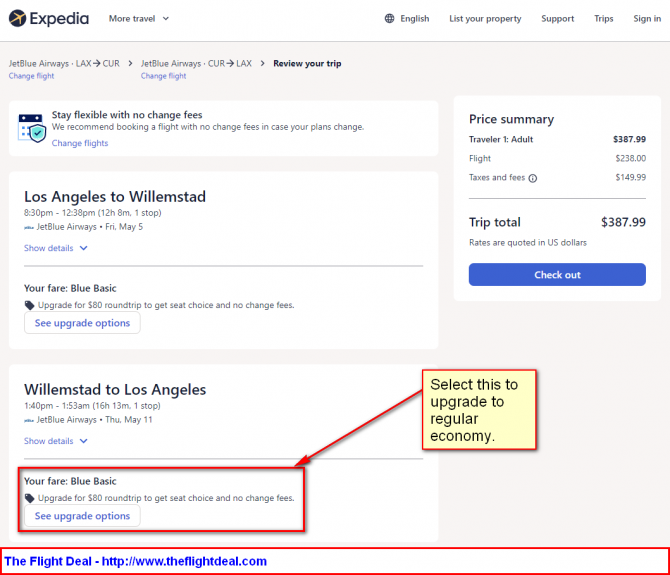Screen dimensions: 670x575
Task: Click Stay flexible with no change fees heading
Action: [x=127, y=115]
